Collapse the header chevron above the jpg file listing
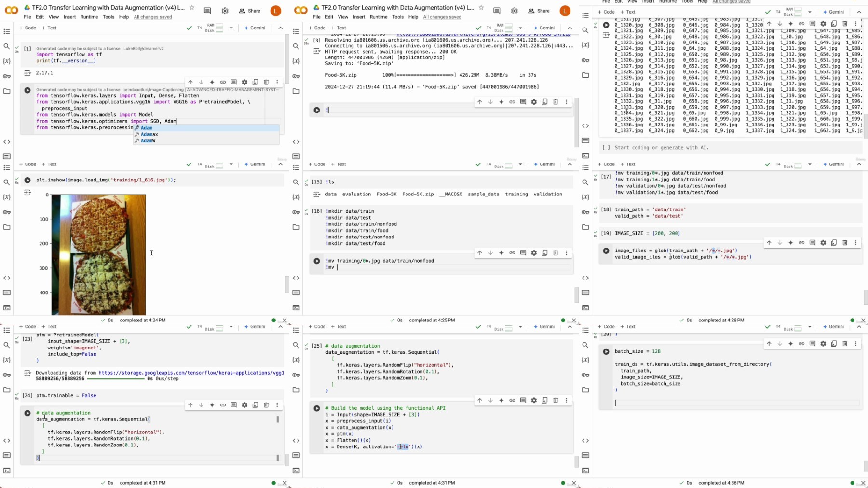 pyautogui.click(x=859, y=12)
